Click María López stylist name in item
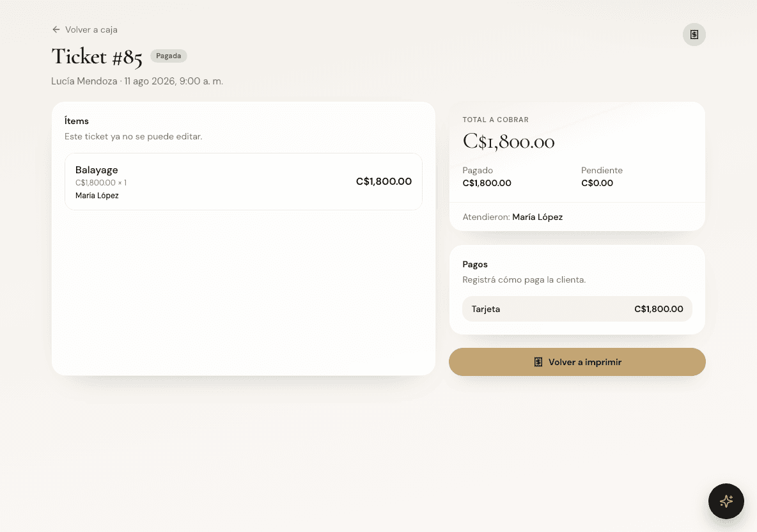757x532 pixels. pos(97,196)
